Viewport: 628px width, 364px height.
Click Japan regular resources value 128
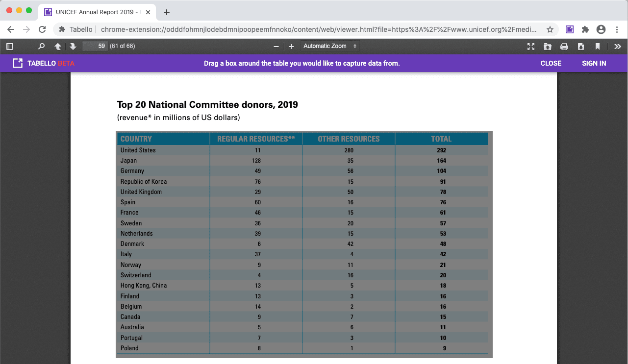[256, 161]
